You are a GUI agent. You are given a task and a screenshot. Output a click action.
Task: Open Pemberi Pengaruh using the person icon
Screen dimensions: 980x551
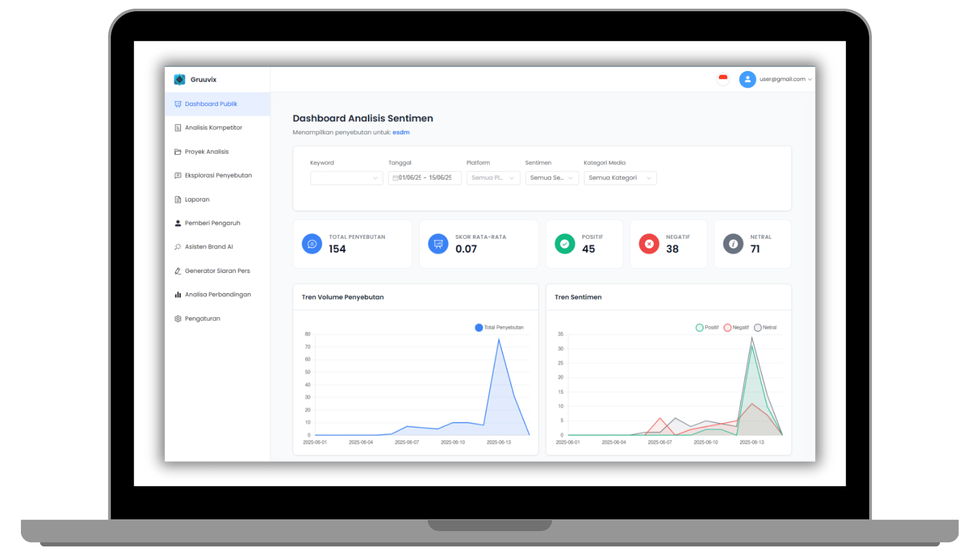tap(178, 223)
